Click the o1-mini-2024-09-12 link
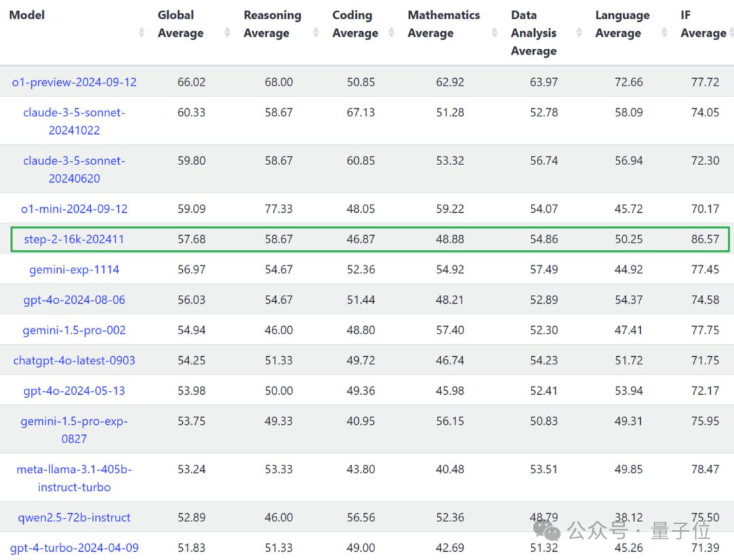Screen dimensions: 734x560 coord(74,209)
